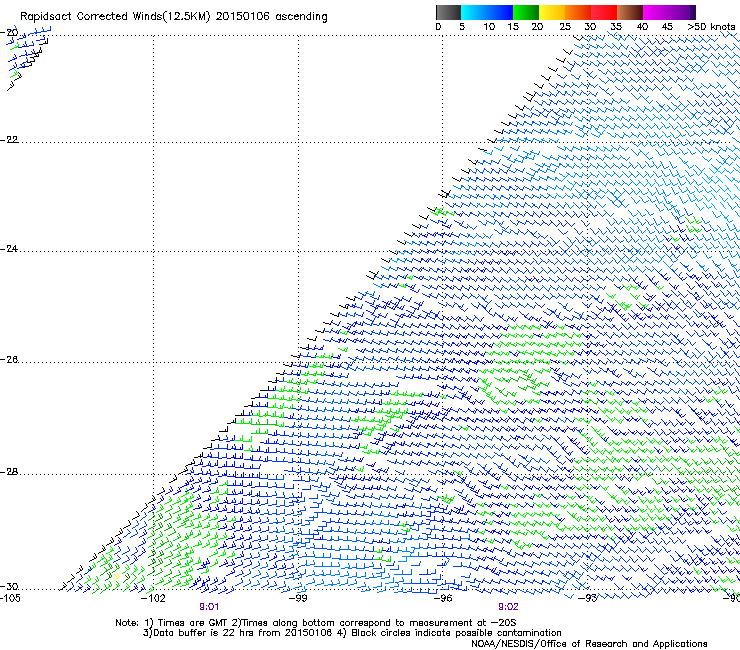
Task: Click the Rapidscat Corrected Winds title text
Action: coord(174,17)
